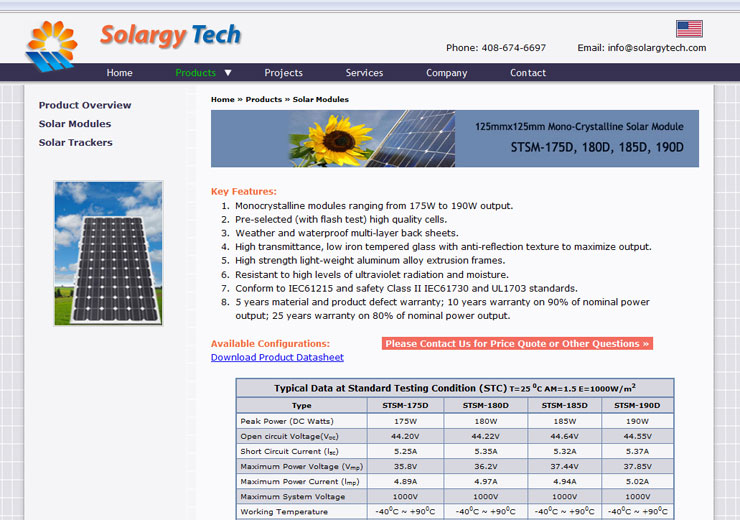The height and width of the screenshot is (520, 740).
Task: Select the US flag language icon
Action: tap(689, 29)
